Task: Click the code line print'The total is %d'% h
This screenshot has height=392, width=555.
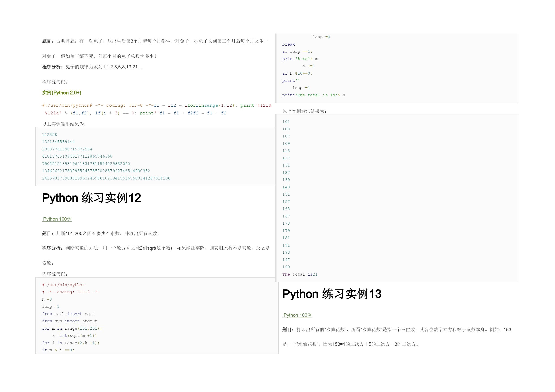Action: click(x=314, y=95)
